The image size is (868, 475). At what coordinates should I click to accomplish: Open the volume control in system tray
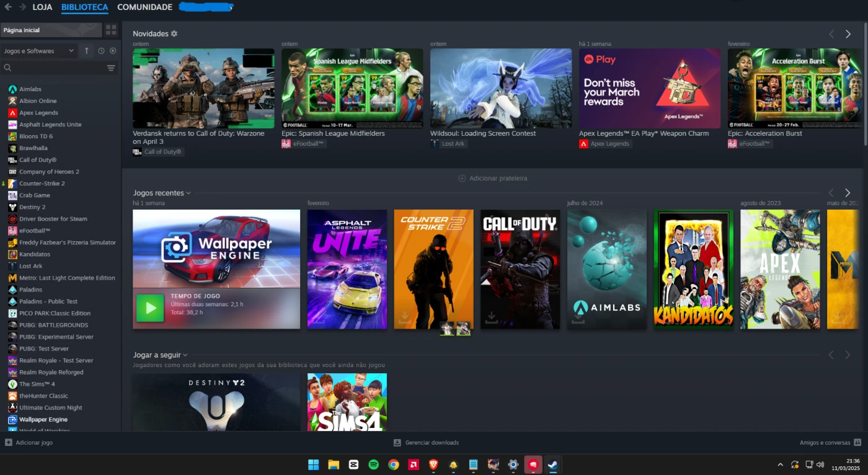(820, 464)
